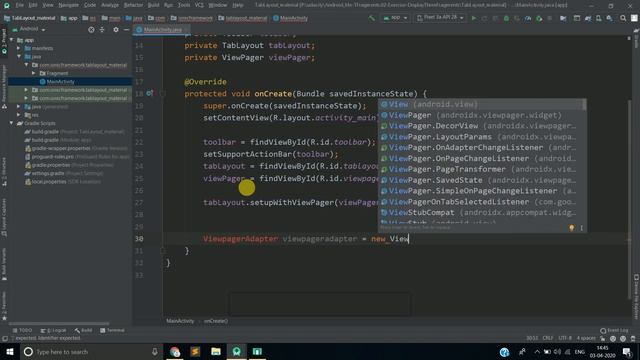Click Scroll from Source target icon
The image size is (640, 360).
tap(91, 29)
